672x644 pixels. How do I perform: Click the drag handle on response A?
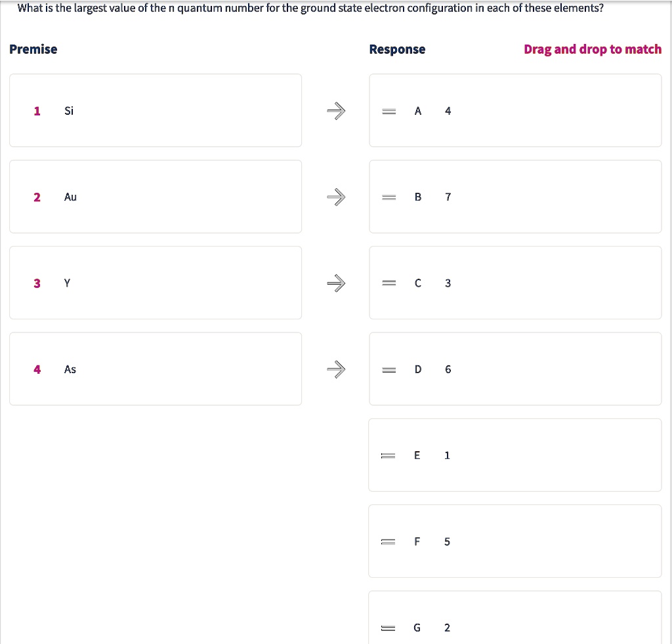(x=389, y=111)
